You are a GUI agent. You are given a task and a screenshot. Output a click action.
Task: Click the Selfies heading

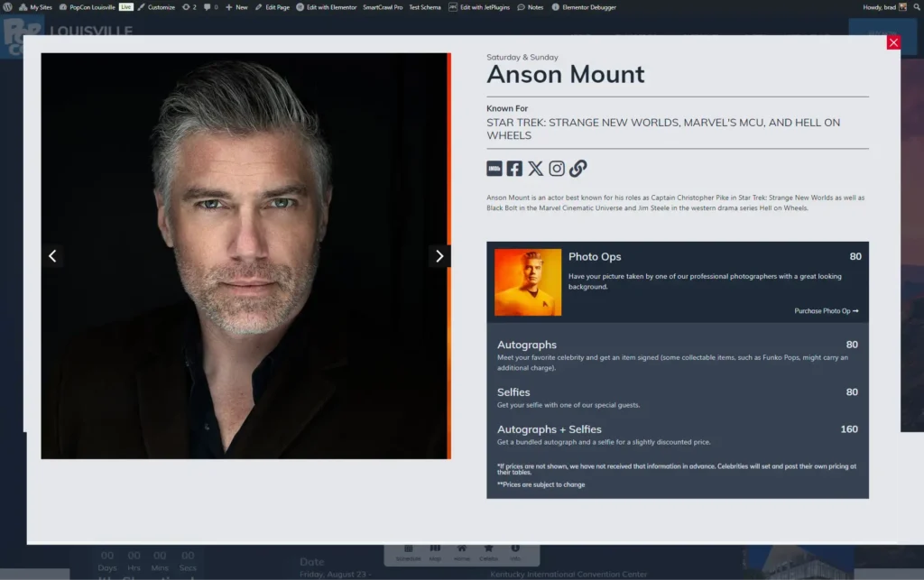[x=513, y=392]
